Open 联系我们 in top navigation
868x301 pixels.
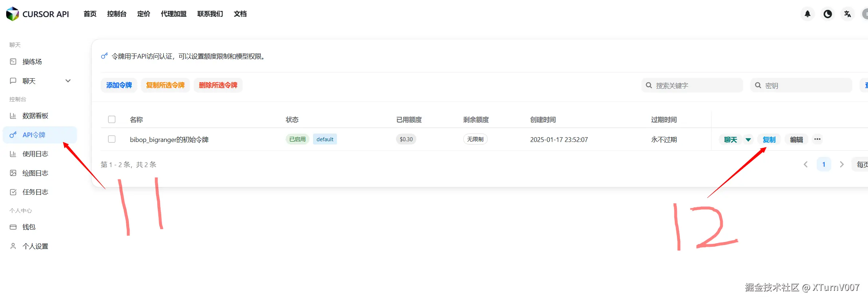210,14
